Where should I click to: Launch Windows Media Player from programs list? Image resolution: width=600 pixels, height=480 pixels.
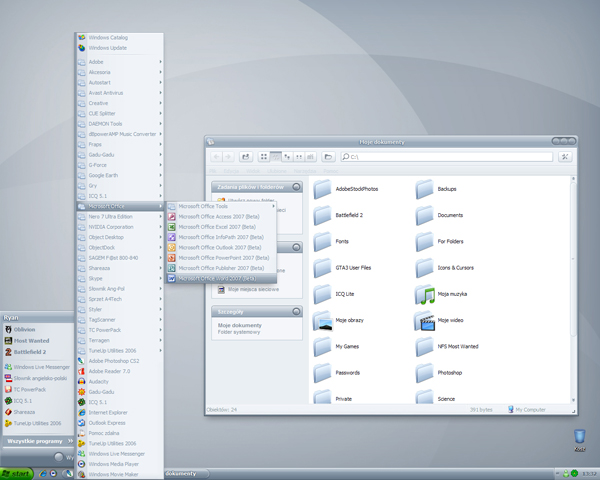[120, 464]
